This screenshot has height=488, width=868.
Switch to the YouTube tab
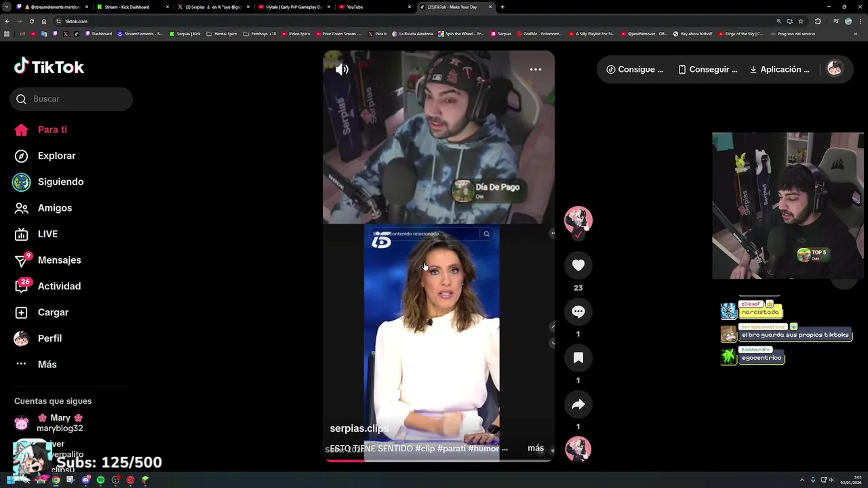tap(374, 7)
